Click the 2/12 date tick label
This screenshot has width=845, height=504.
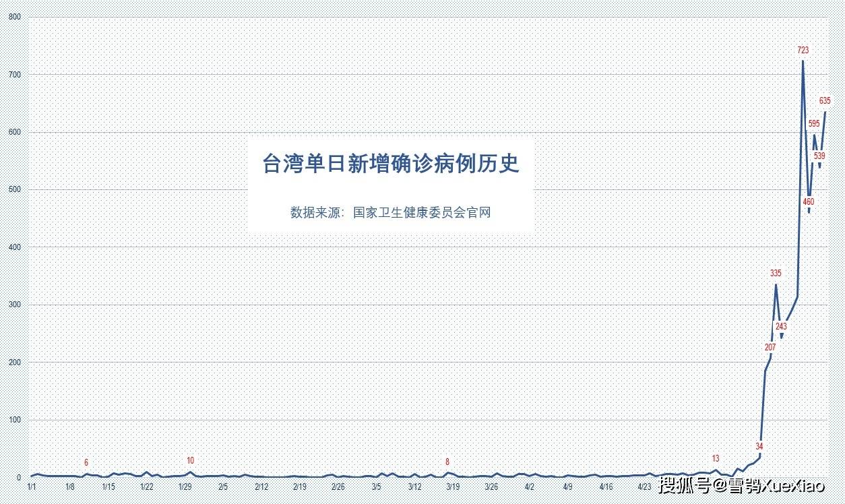coord(261,486)
